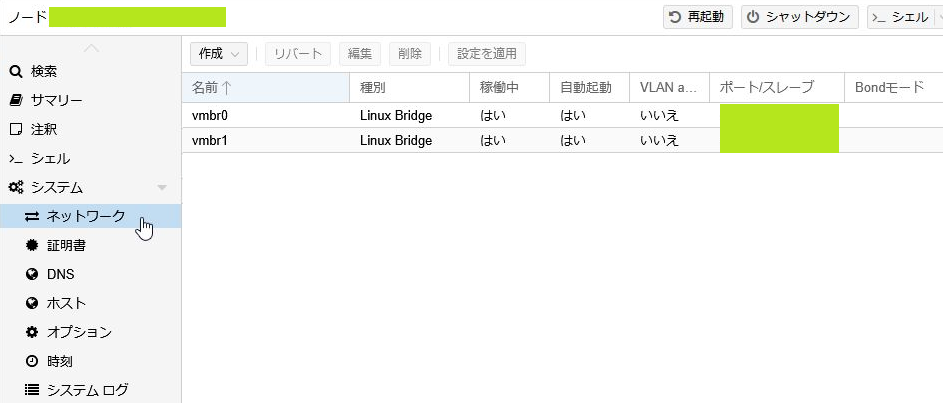943x403 pixels.
Task: Select the vmbr0 bridge row
Action: pyautogui.click(x=400, y=115)
